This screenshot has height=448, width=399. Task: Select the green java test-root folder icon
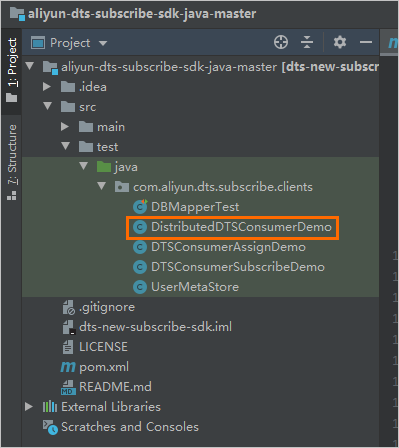104,167
